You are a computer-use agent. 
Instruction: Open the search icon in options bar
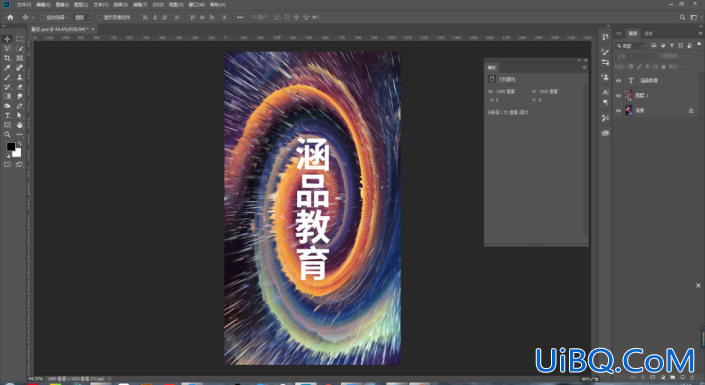click(683, 17)
